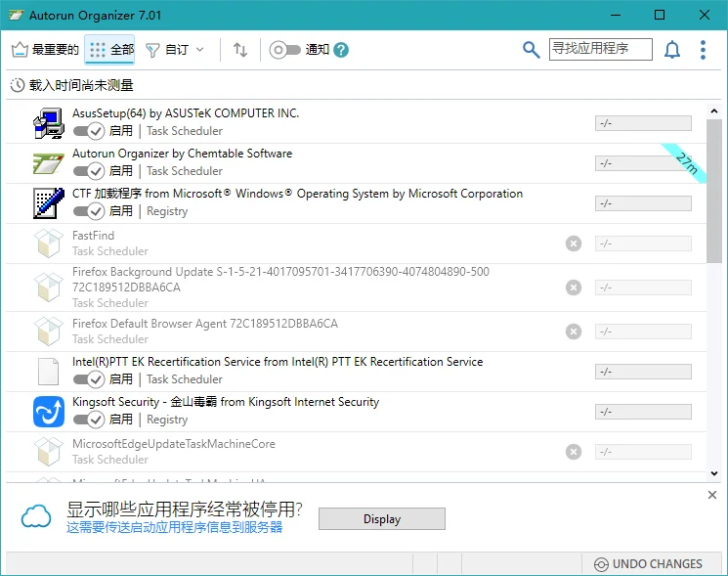Click the load time bar for Kingsoft Security
728x576 pixels.
pyautogui.click(x=643, y=412)
